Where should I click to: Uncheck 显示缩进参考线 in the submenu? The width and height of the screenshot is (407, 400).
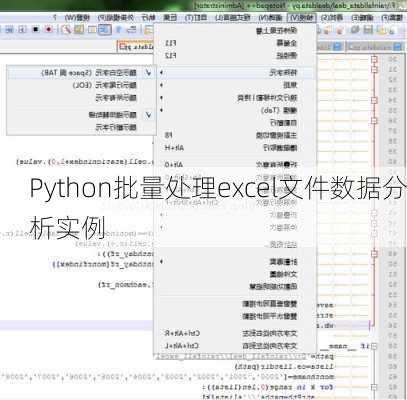(x=81, y=115)
